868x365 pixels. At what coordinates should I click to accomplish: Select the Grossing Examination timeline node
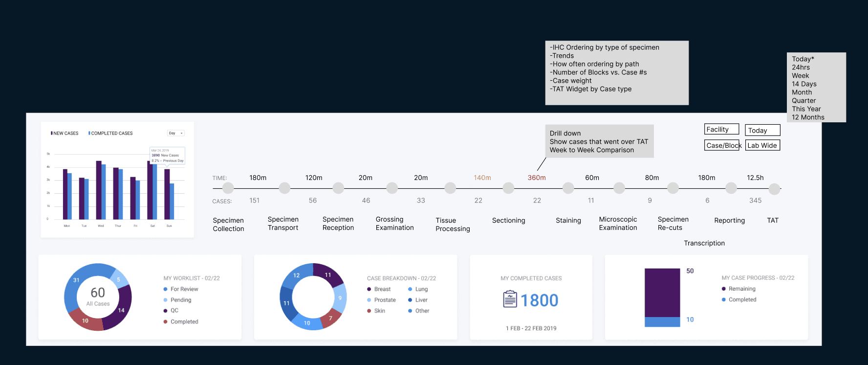392,188
